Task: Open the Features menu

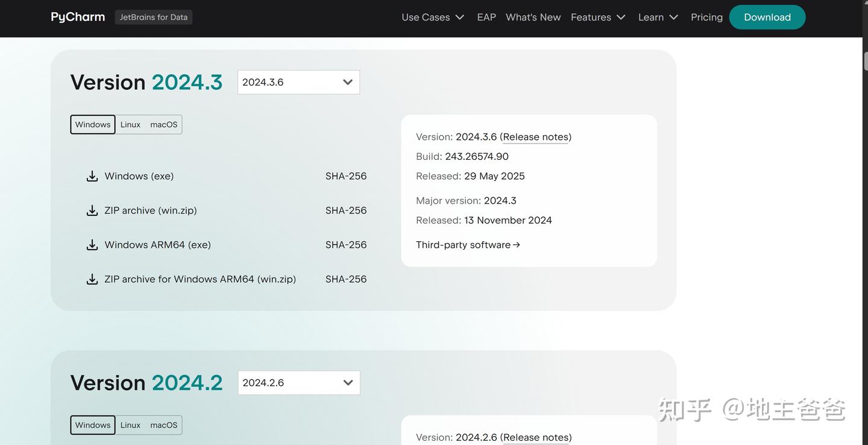Action: tap(598, 17)
